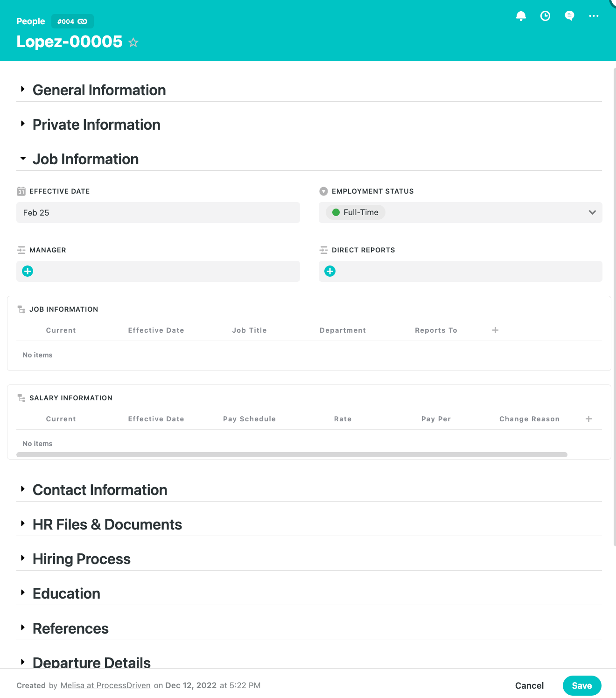Select the Full-Time status chip
Image resolution: width=616 pixels, height=698 pixels.
tap(356, 212)
